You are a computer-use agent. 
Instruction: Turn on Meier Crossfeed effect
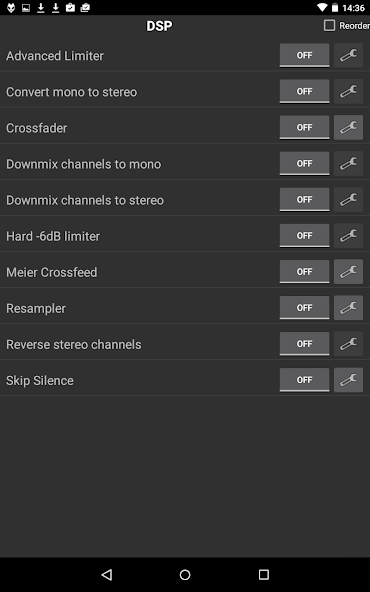(304, 272)
